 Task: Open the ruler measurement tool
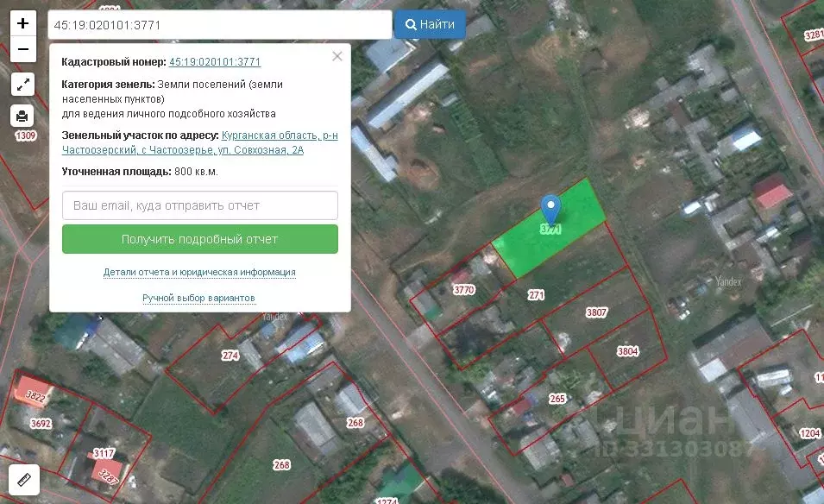coord(24,479)
